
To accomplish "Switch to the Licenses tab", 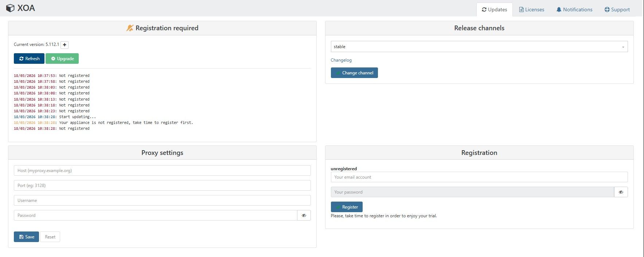I will [x=531, y=10].
